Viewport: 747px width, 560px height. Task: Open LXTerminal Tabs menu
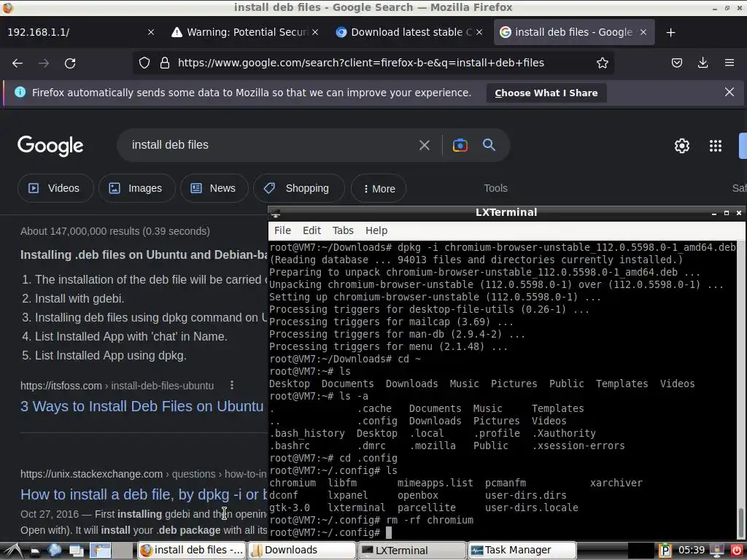pyautogui.click(x=343, y=230)
